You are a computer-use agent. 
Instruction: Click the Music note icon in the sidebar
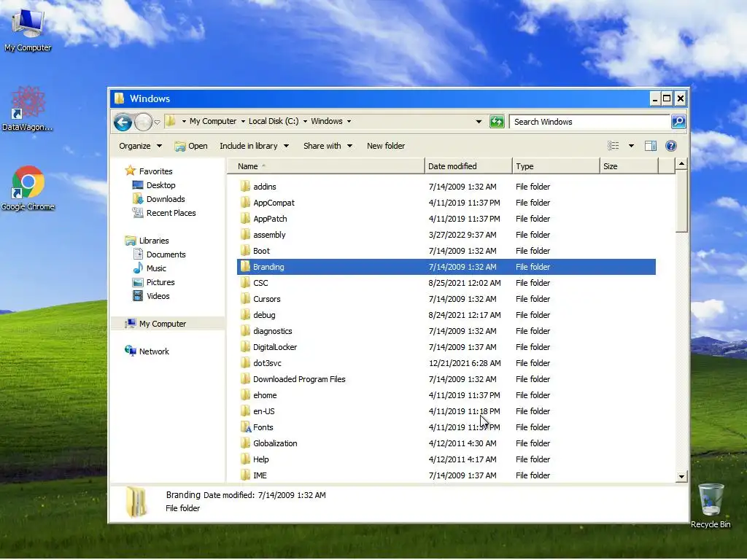[138, 268]
